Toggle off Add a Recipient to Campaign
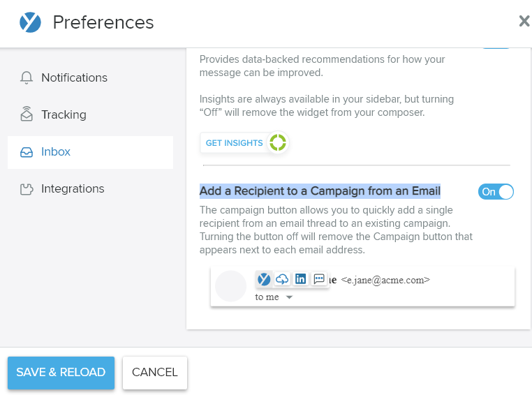The height and width of the screenshot is (395, 532). pyautogui.click(x=496, y=191)
